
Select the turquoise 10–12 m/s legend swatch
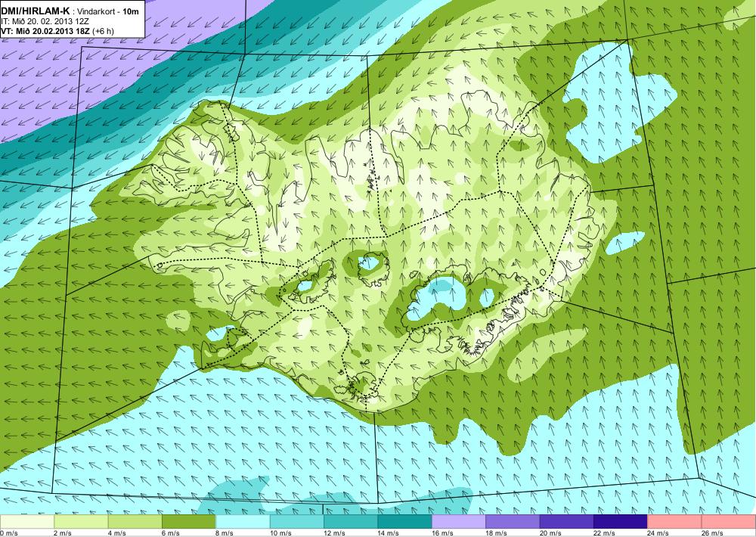pyautogui.click(x=297, y=522)
